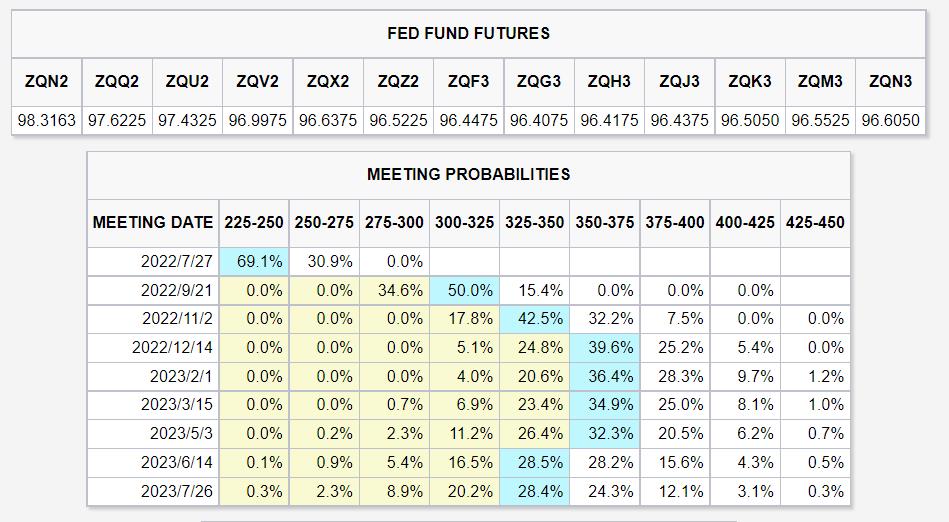Click the ZQN2 futures column header
The height and width of the screenshot is (522, 949).
coord(47,81)
